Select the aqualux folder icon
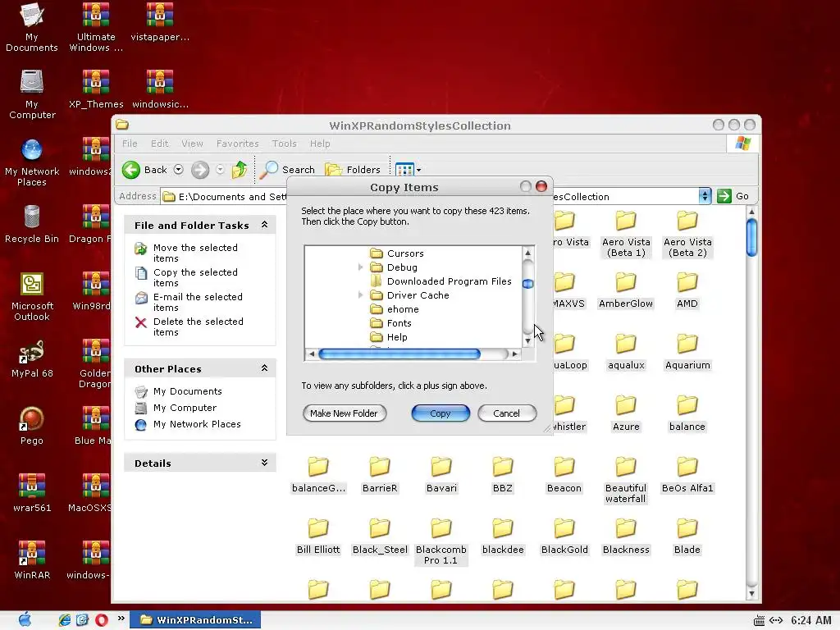Screen dimensions: 840x630 (626, 344)
